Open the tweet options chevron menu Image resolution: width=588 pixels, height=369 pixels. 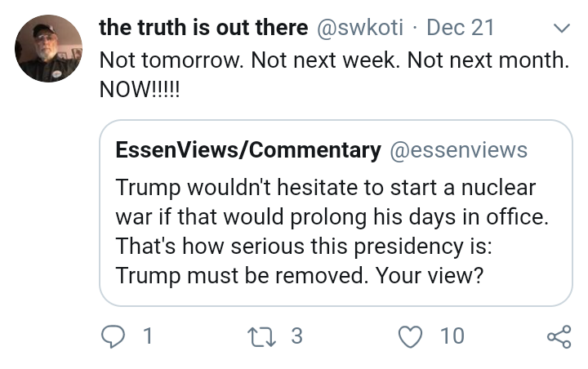click(561, 28)
